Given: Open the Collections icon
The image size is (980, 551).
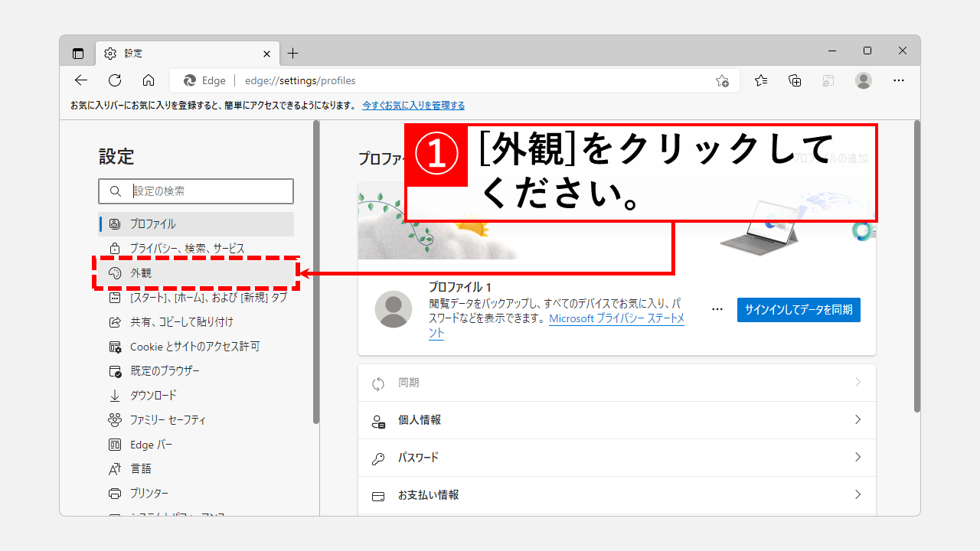Looking at the screenshot, I should 795,80.
